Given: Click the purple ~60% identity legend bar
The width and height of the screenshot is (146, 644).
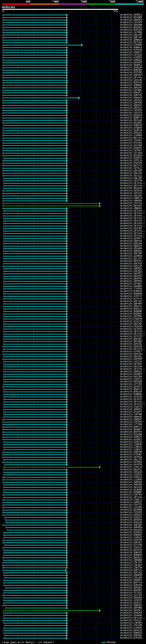Looking at the screenshot, I should tap(73, 4).
